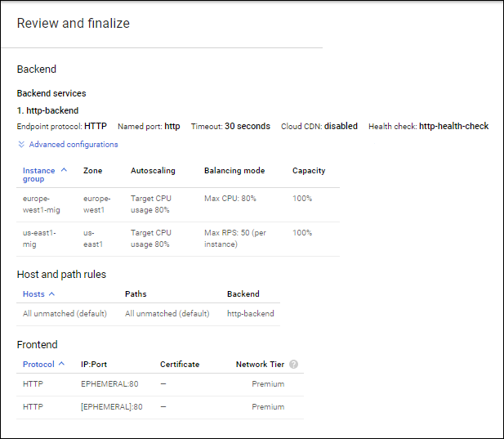Click the Backend column header in path rules
The width and height of the screenshot is (504, 439).
coord(243,294)
